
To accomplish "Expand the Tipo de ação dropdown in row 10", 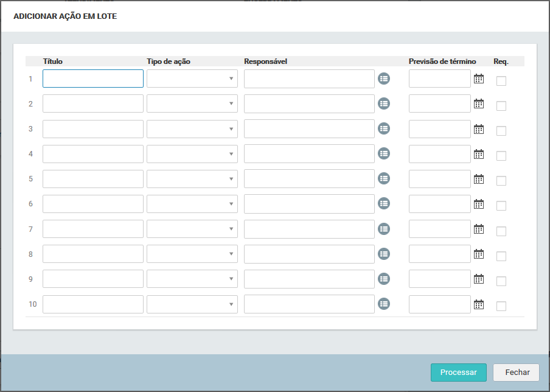I will [192, 304].
